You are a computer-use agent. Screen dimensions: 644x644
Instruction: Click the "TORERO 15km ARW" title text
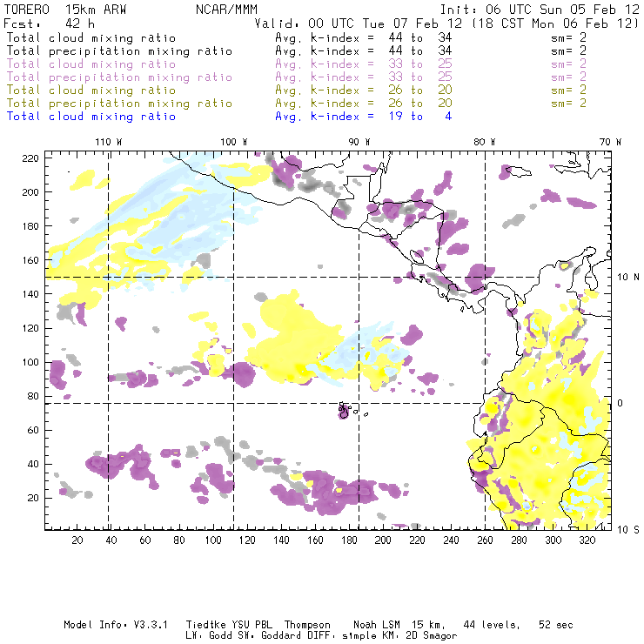65,10
